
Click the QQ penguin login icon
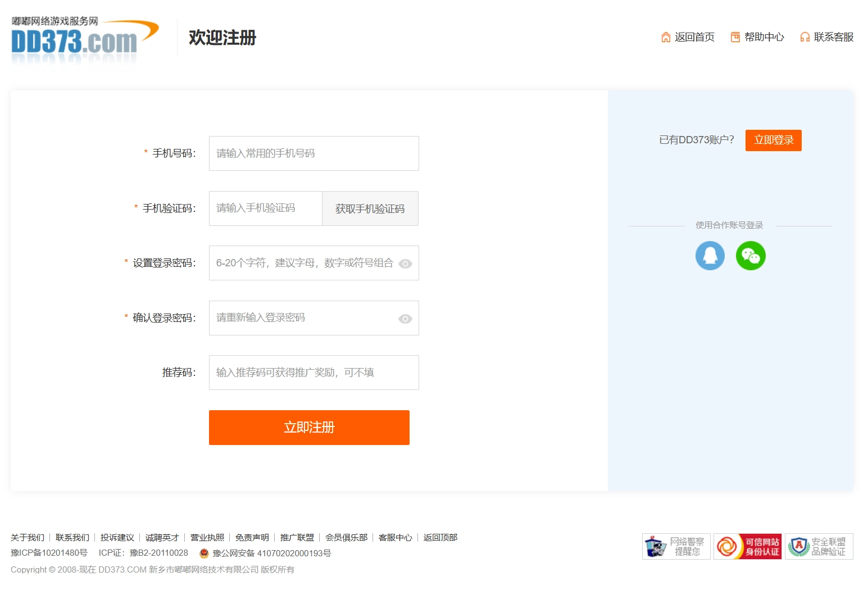point(710,256)
